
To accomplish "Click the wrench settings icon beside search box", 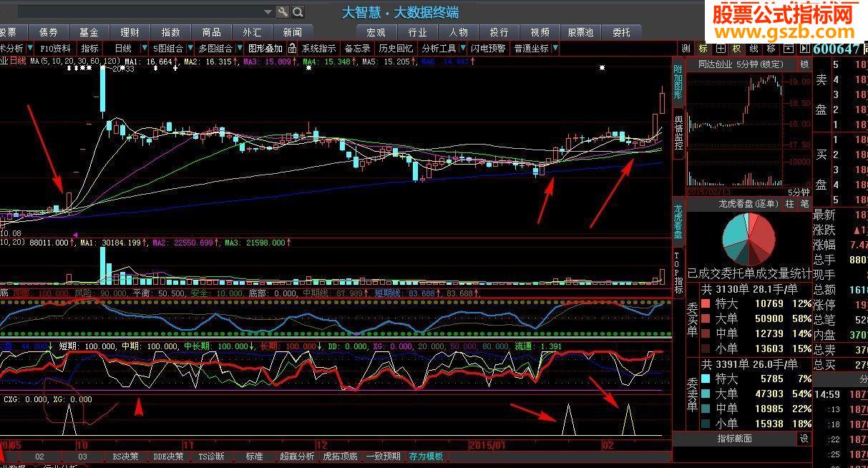I will click(283, 11).
